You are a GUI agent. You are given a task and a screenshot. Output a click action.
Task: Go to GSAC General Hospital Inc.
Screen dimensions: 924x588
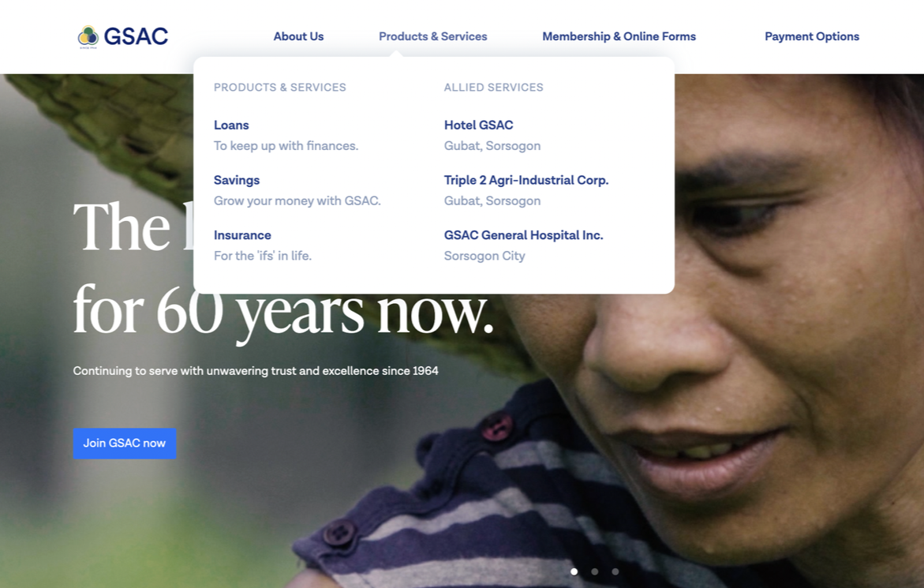pos(523,235)
